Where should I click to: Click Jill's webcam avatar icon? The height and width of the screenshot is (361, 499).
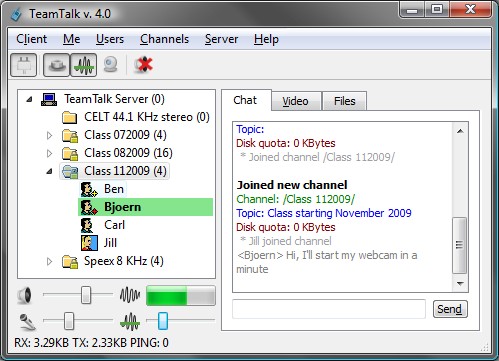[89, 243]
